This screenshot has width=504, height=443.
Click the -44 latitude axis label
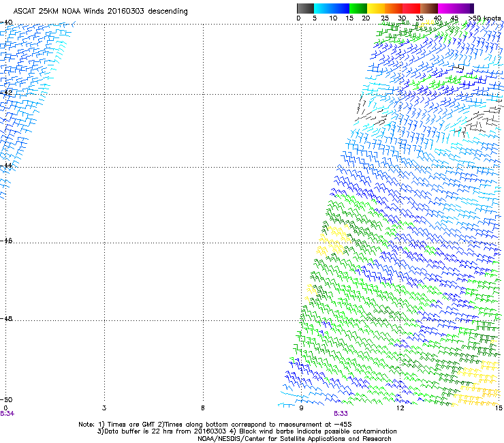[x=7, y=166]
